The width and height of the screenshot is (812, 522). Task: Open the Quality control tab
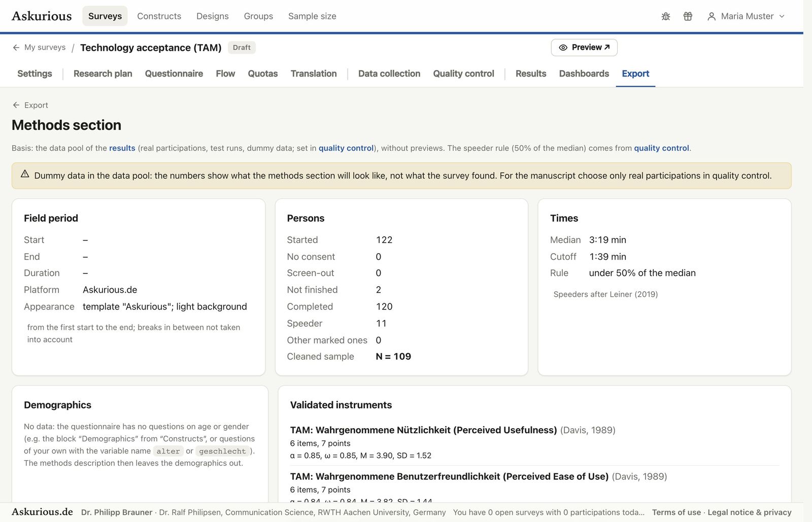point(463,74)
